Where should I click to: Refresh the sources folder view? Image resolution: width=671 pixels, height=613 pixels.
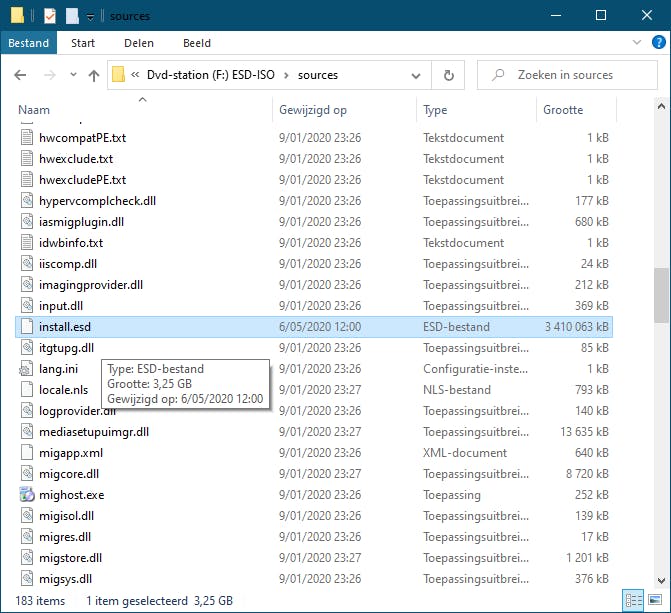point(448,75)
